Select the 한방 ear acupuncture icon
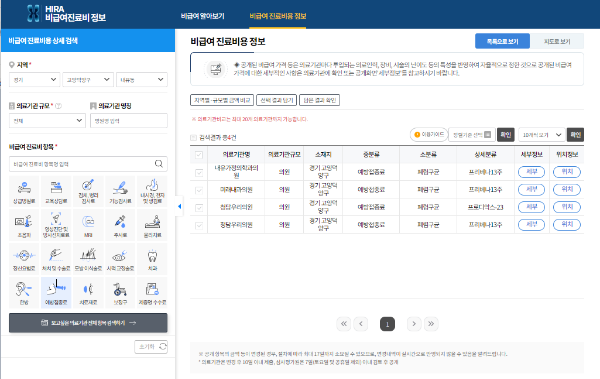The width and height of the screenshot is (600, 379). (x=24, y=292)
